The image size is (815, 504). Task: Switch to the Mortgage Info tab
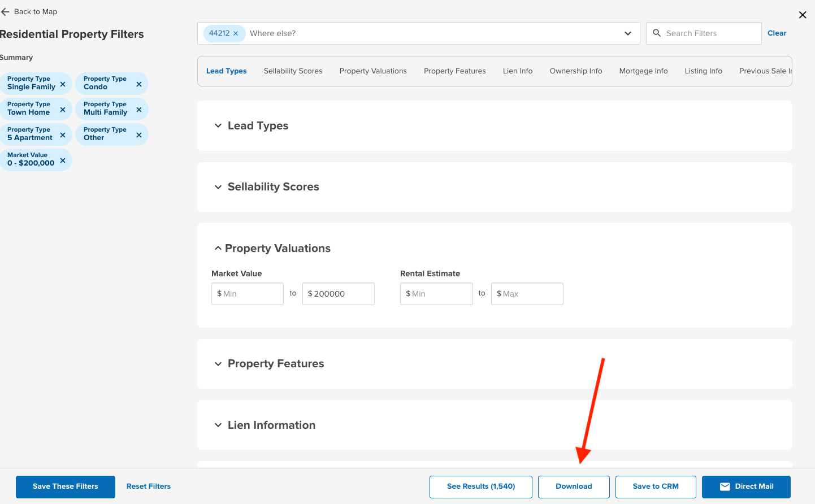pyautogui.click(x=643, y=71)
